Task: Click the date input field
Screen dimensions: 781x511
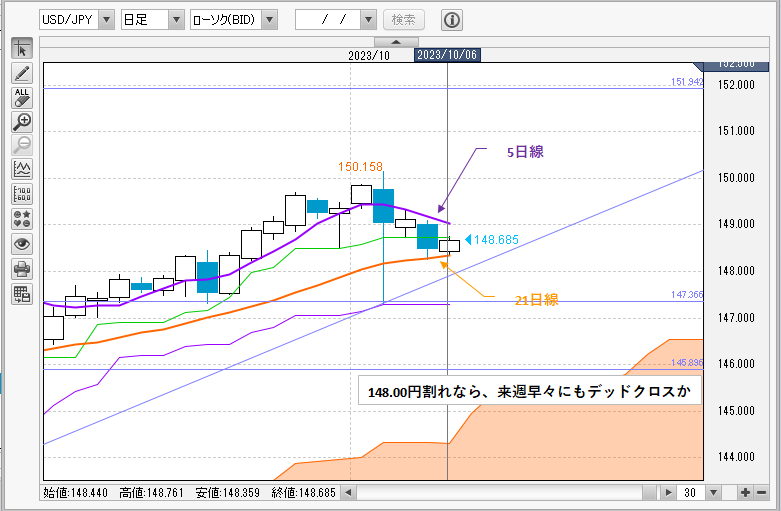Action: tap(328, 19)
